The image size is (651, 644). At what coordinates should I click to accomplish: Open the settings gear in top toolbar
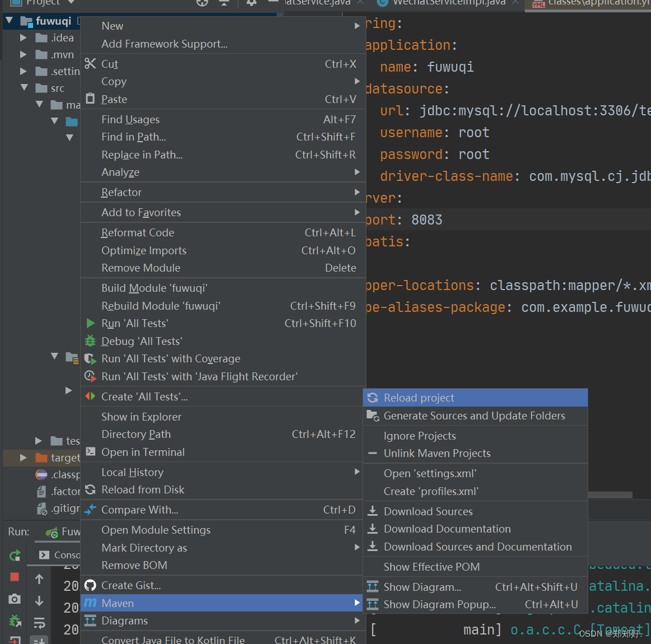[250, 3]
